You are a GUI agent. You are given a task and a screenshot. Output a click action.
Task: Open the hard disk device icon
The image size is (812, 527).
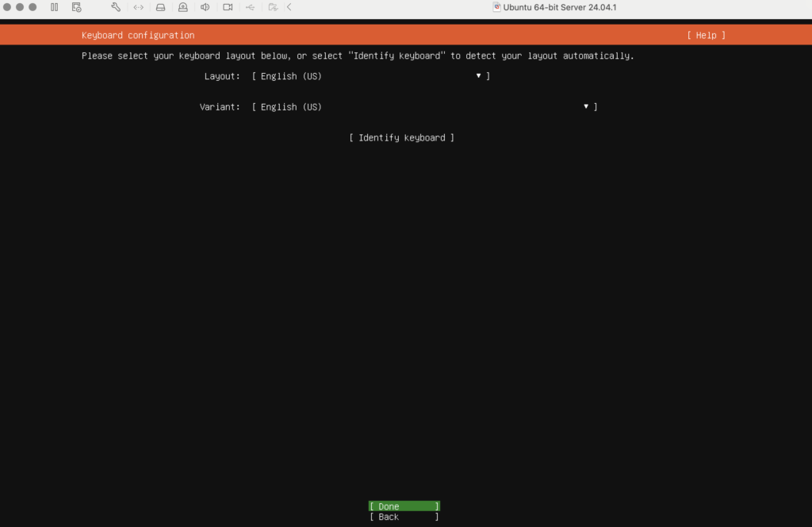[x=160, y=7]
